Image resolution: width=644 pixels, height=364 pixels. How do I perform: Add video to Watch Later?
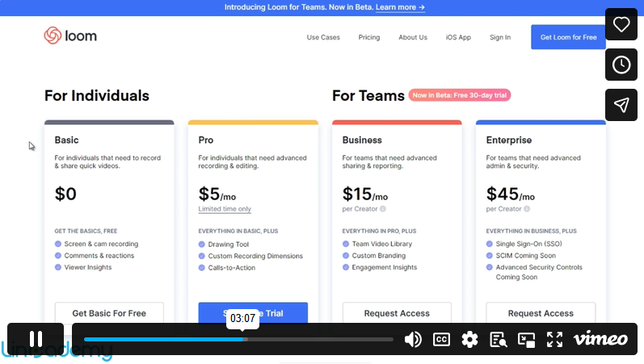[621, 65]
